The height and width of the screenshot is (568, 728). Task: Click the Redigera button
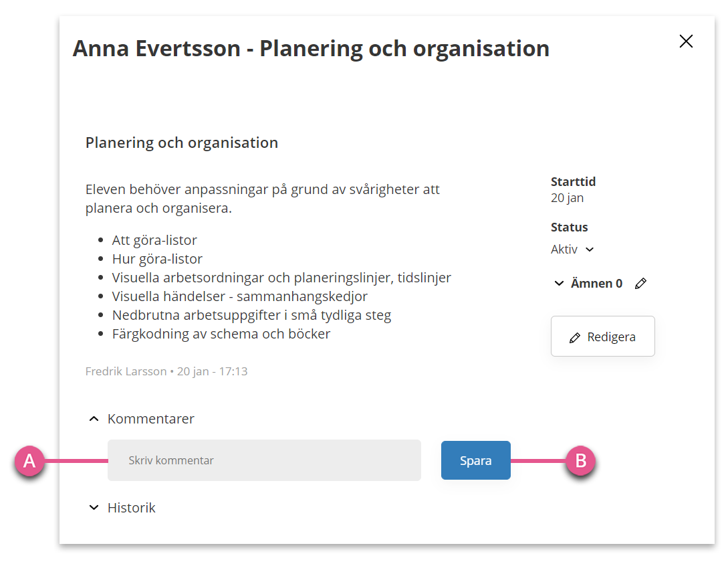(x=602, y=337)
